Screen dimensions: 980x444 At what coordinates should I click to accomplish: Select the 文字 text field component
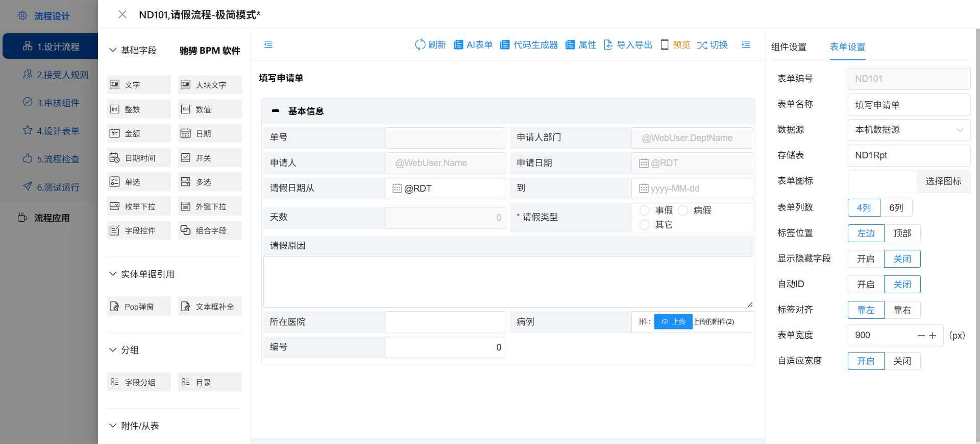coord(139,85)
